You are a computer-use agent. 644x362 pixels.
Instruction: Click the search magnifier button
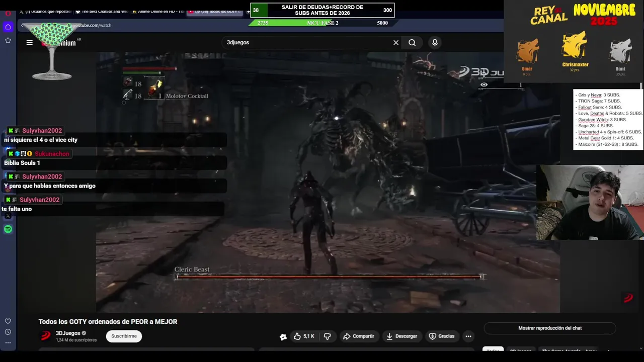(412, 43)
